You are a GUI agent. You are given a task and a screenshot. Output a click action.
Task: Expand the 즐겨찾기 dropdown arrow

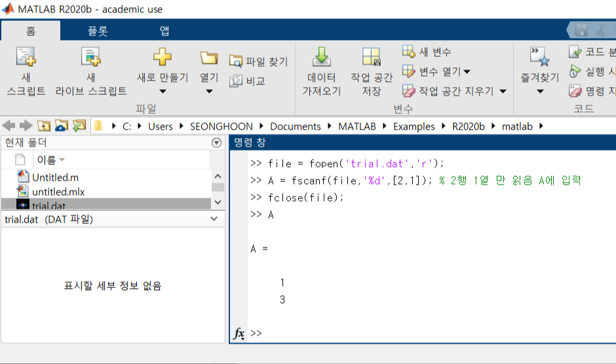click(540, 92)
